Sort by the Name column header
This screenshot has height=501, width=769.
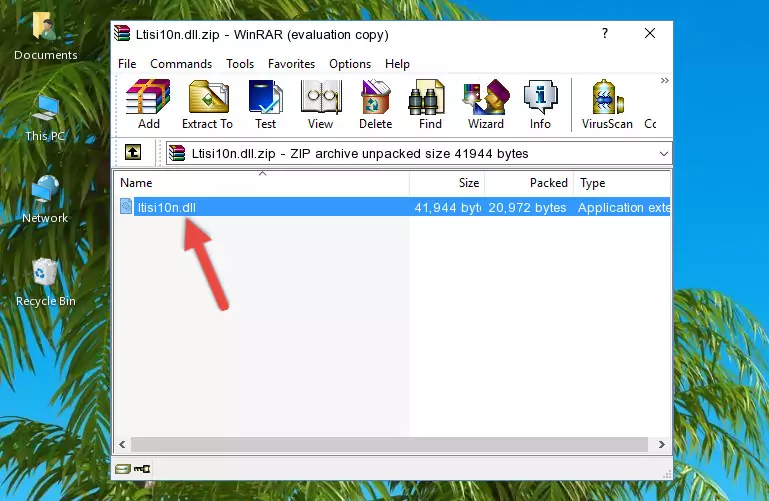pyautogui.click(x=262, y=183)
